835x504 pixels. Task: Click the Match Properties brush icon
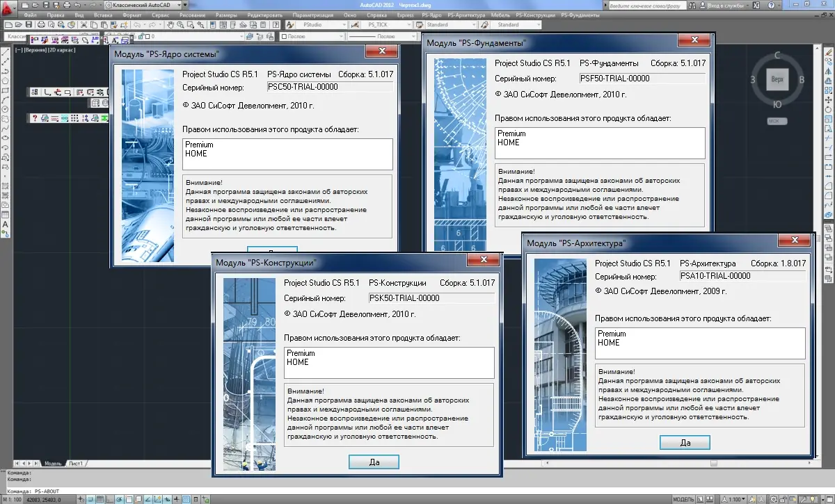[x=113, y=25]
